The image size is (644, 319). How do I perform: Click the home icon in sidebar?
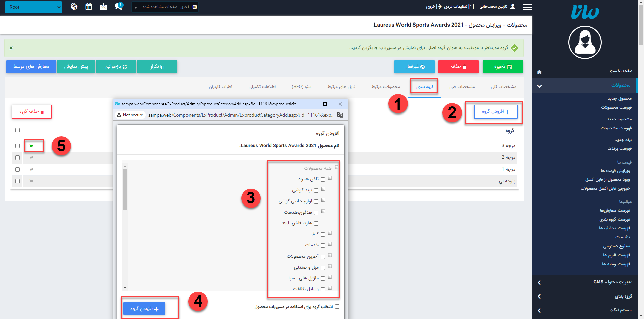coord(539,72)
